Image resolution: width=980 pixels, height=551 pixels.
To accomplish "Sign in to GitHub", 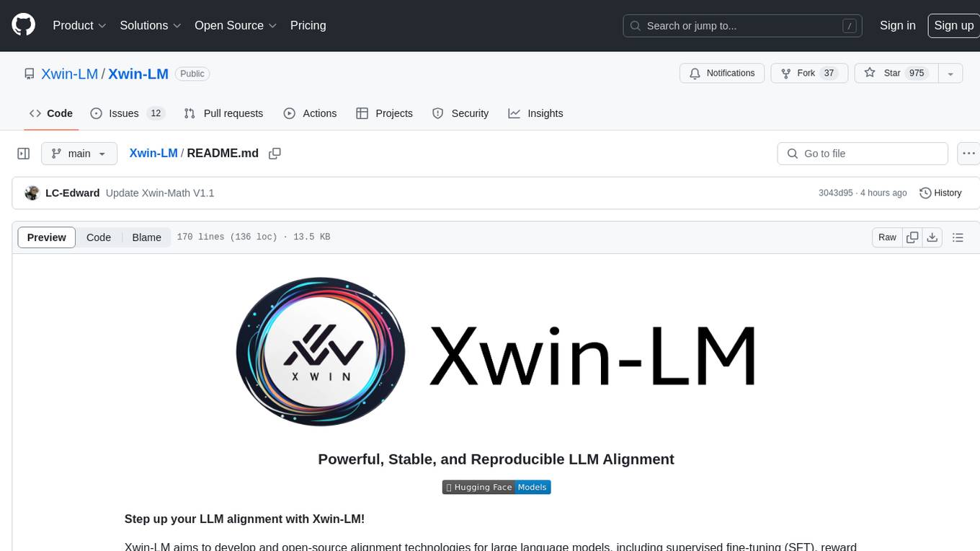I will click(897, 25).
